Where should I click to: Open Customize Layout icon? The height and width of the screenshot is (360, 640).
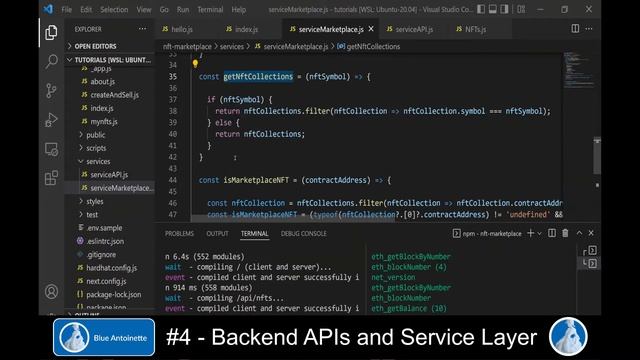pyautogui.click(x=521, y=9)
